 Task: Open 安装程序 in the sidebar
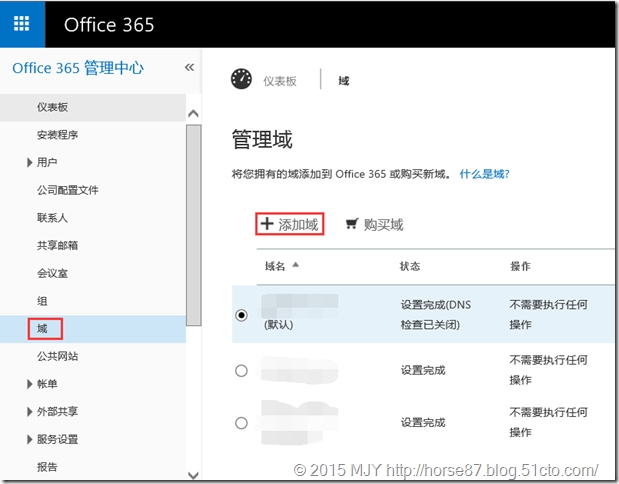pyautogui.click(x=58, y=135)
